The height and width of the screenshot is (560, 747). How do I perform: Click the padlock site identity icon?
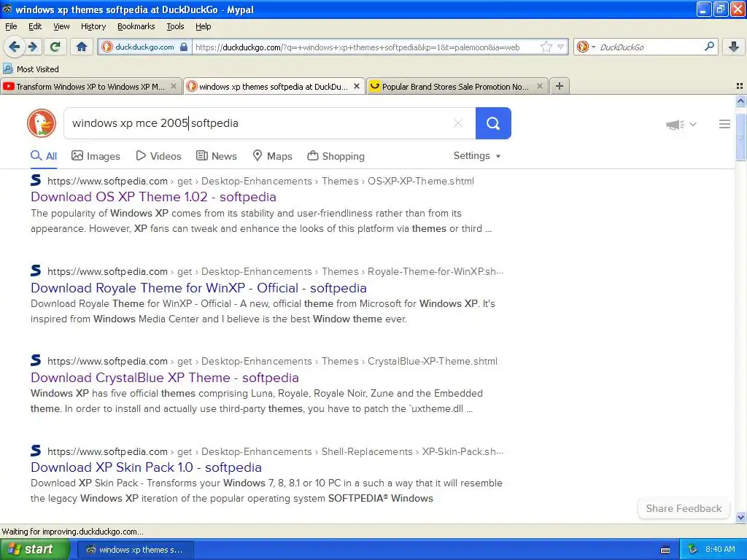point(184,47)
